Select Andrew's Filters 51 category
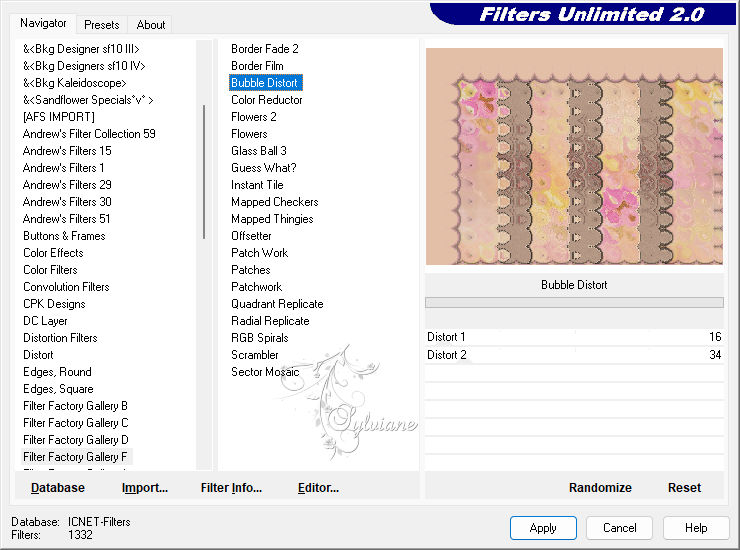The width and height of the screenshot is (740, 550). (67, 219)
